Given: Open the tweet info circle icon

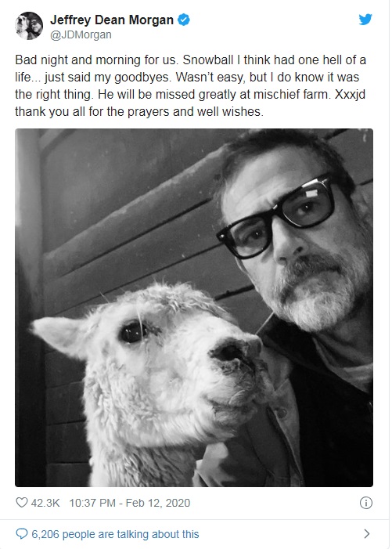Looking at the screenshot, I should click(x=365, y=503).
